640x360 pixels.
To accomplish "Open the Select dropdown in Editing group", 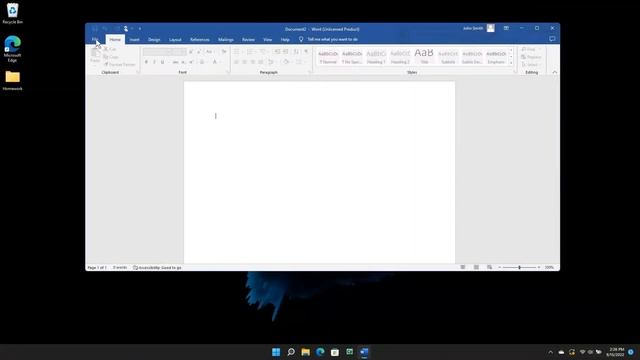I will pos(531,64).
